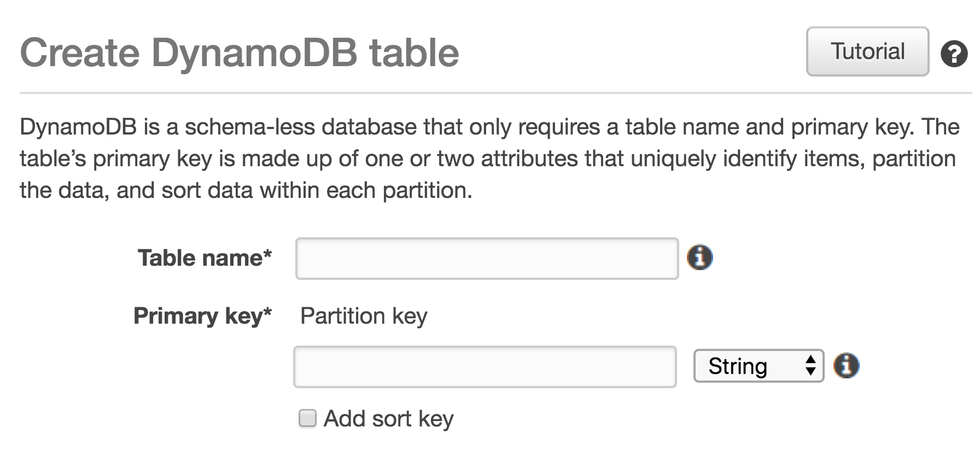Click the word 'String' in type selector
980x468 pixels.
[737, 366]
